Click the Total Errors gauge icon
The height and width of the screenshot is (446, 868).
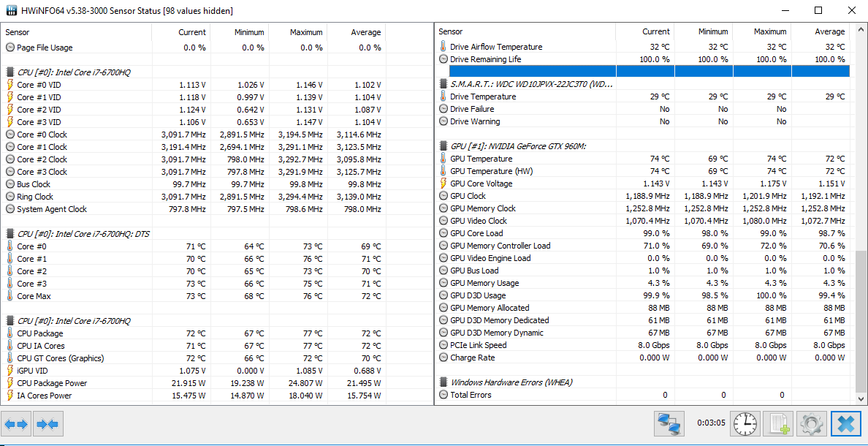(x=443, y=395)
